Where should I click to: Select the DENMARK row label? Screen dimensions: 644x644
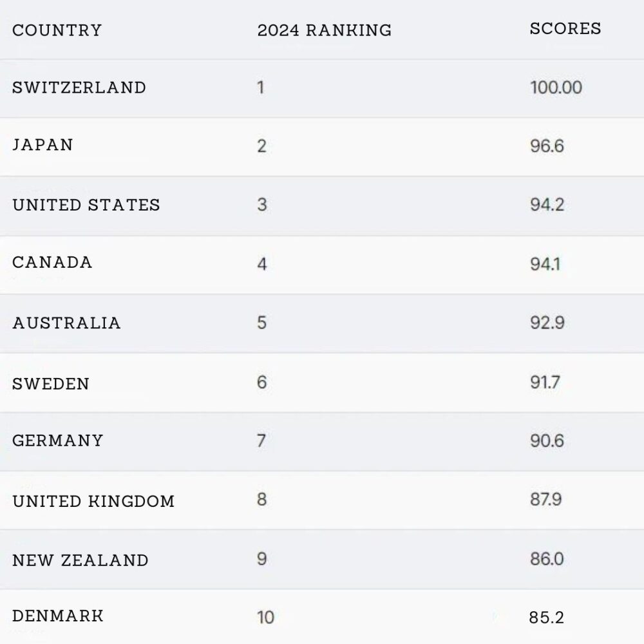point(57,616)
